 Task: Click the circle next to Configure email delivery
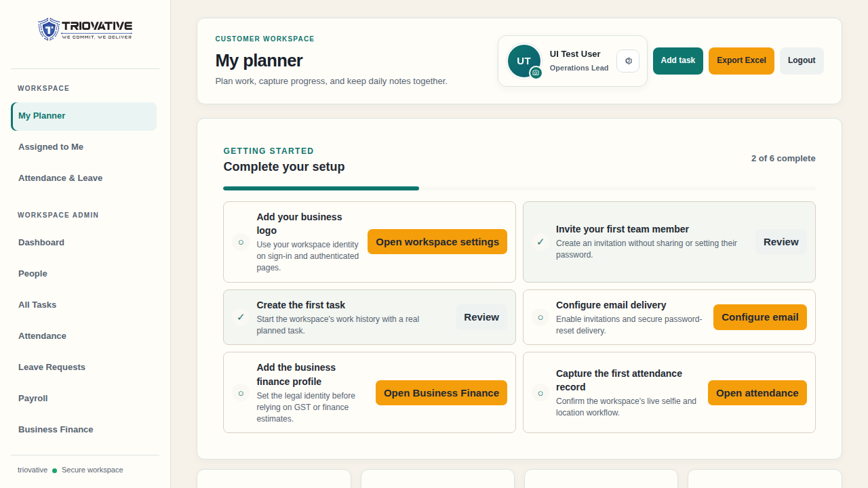(540, 317)
